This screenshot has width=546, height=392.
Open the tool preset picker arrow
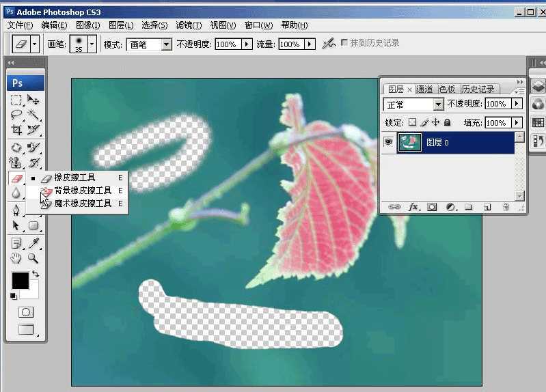point(34,44)
